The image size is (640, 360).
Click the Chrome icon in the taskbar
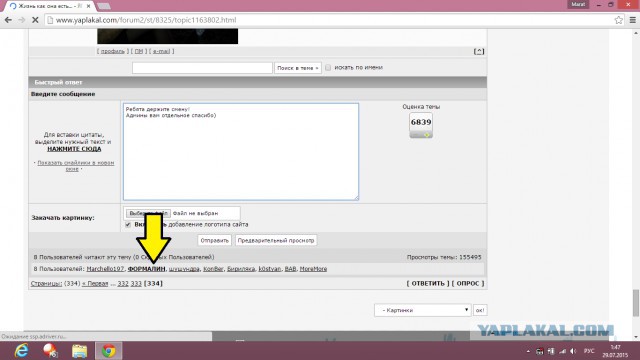coord(109,351)
